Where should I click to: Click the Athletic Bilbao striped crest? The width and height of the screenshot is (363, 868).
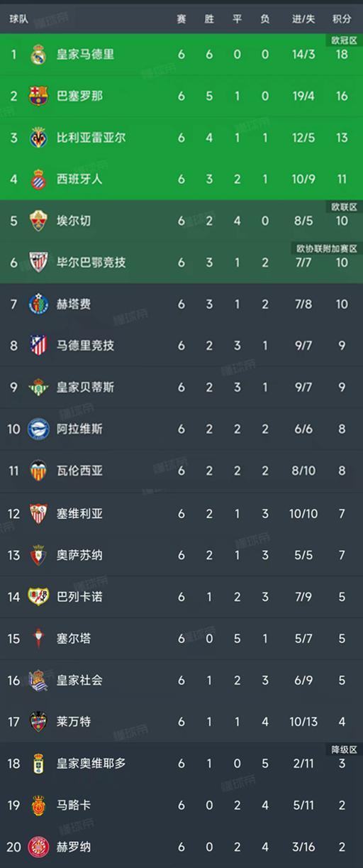(38, 263)
